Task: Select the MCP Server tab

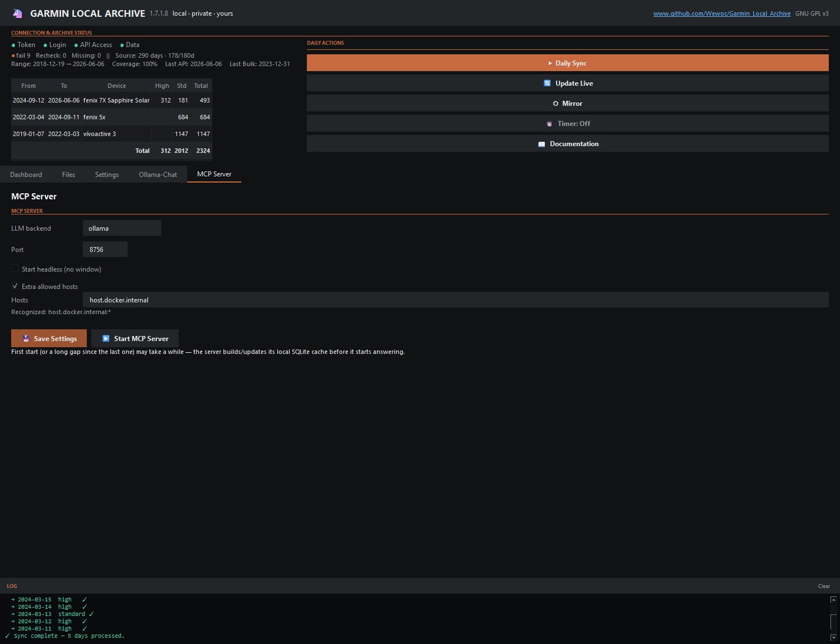Action: [x=214, y=174]
